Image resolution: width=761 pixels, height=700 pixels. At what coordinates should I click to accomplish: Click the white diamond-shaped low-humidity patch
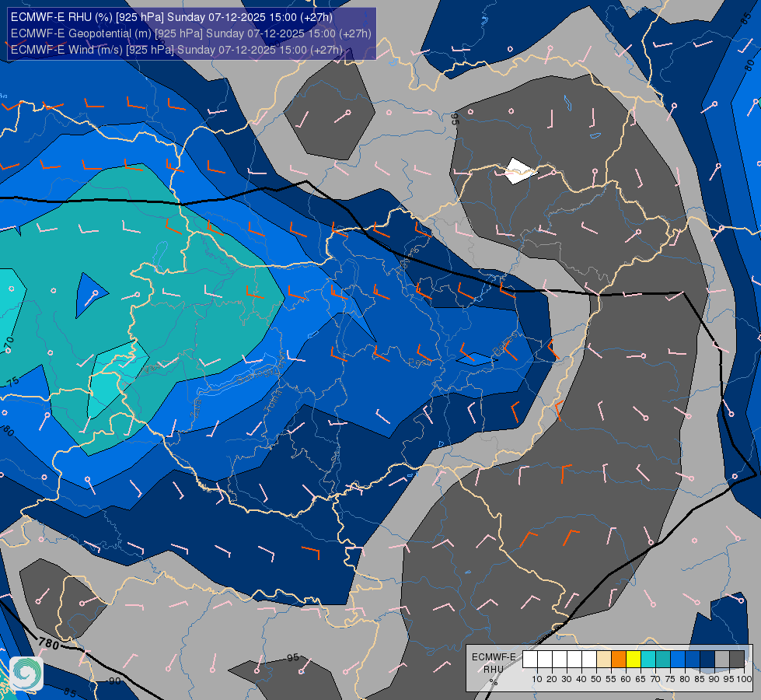(519, 171)
